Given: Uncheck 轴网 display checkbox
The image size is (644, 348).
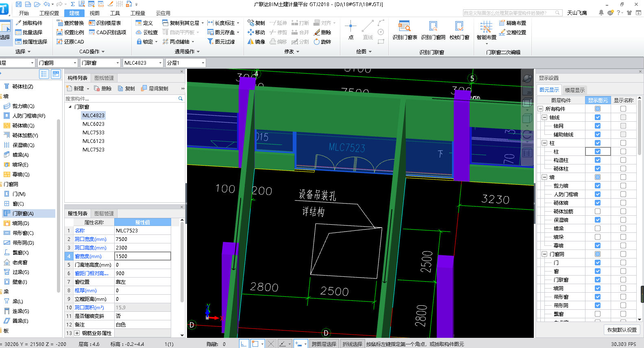Looking at the screenshot, I should pyautogui.click(x=598, y=126).
